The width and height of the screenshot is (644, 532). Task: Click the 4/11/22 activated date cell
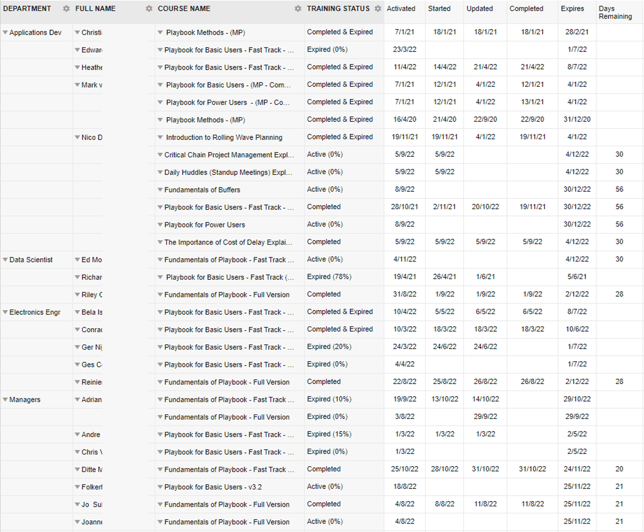click(x=405, y=260)
